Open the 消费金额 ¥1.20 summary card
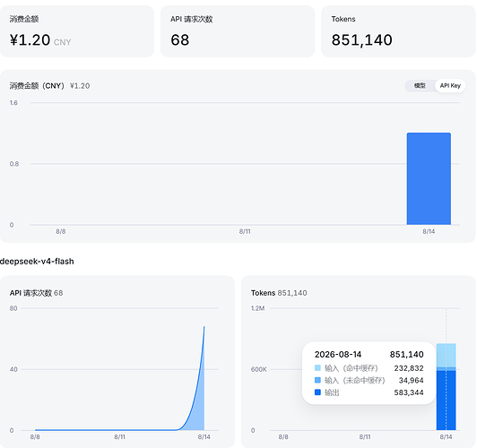Screen dimensions: 477x448 [x=77, y=31]
